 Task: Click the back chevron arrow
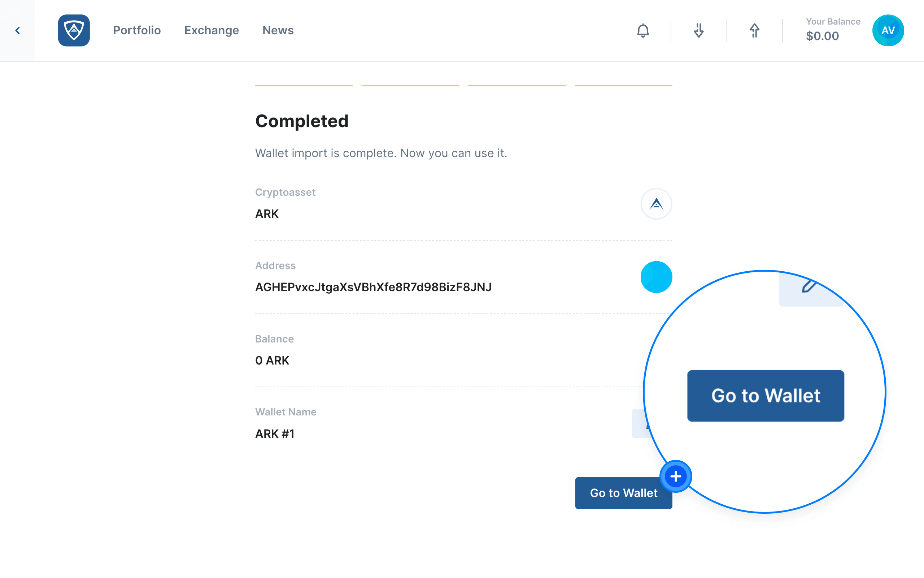click(17, 31)
